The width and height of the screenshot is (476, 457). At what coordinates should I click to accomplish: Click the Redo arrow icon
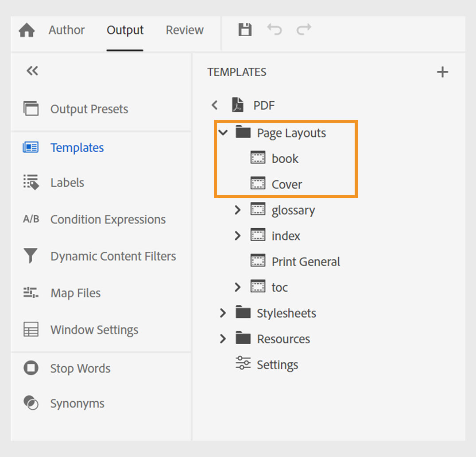click(304, 29)
